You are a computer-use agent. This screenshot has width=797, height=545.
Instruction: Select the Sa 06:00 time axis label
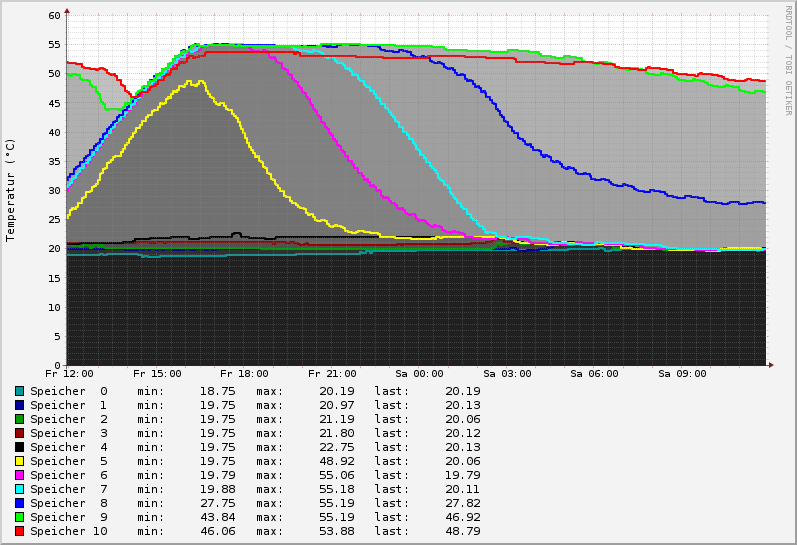(x=594, y=374)
